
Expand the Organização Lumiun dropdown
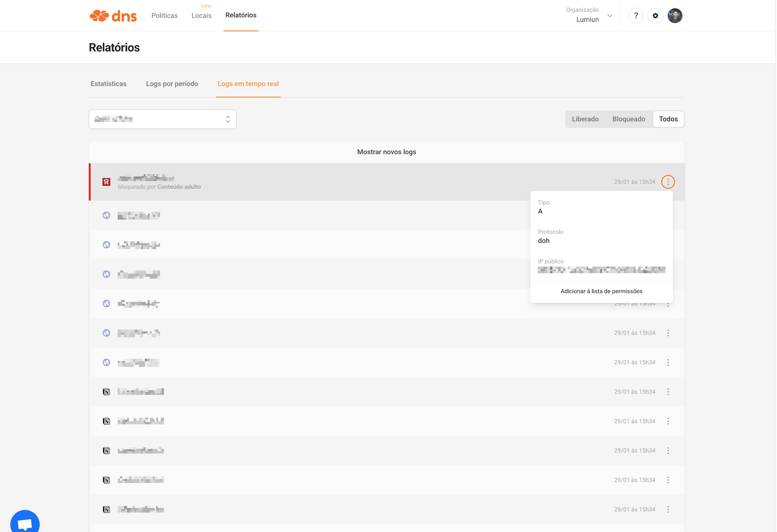(x=589, y=15)
